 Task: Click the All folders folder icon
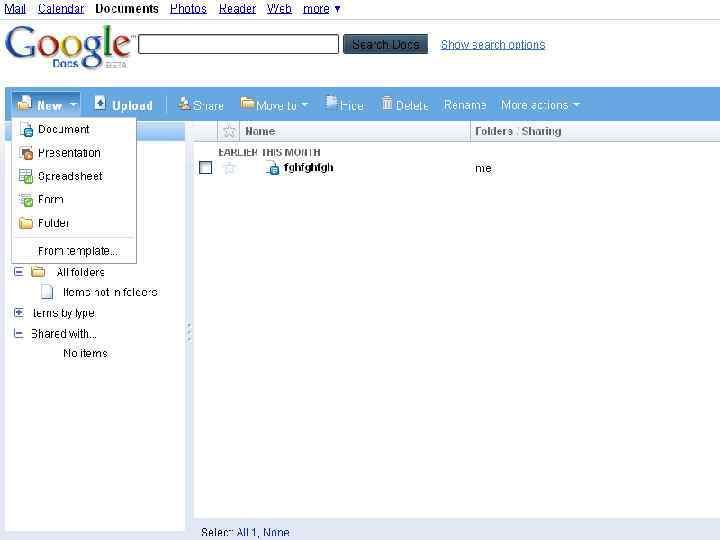38,272
